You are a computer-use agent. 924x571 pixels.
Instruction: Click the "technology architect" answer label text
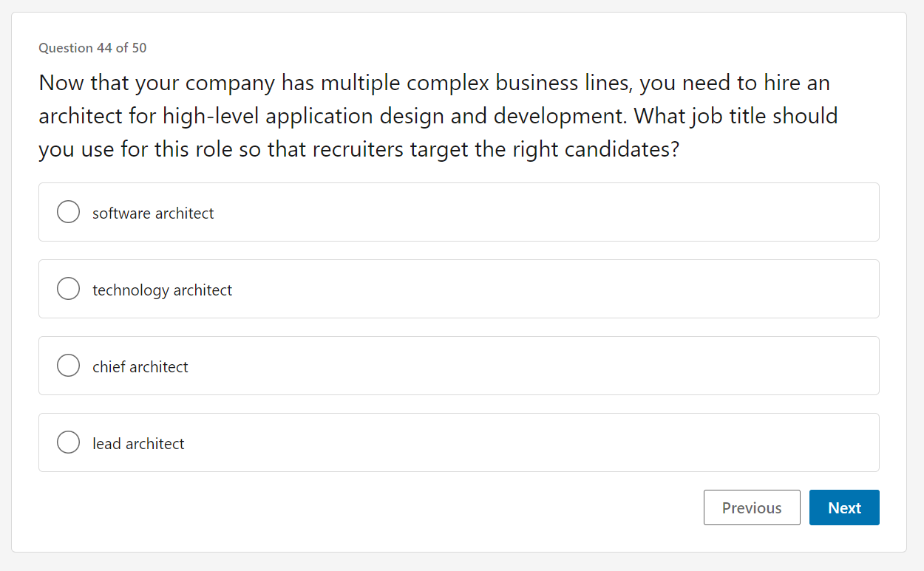pyautogui.click(x=162, y=290)
